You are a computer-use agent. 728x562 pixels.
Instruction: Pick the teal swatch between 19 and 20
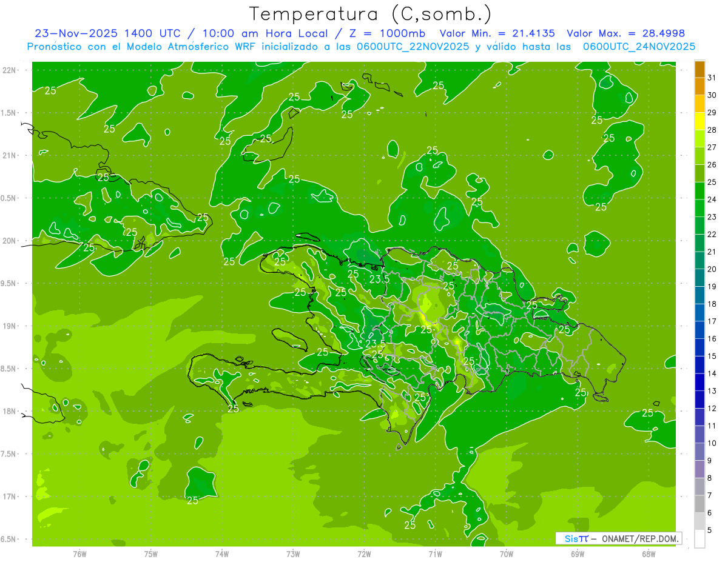coord(699,278)
